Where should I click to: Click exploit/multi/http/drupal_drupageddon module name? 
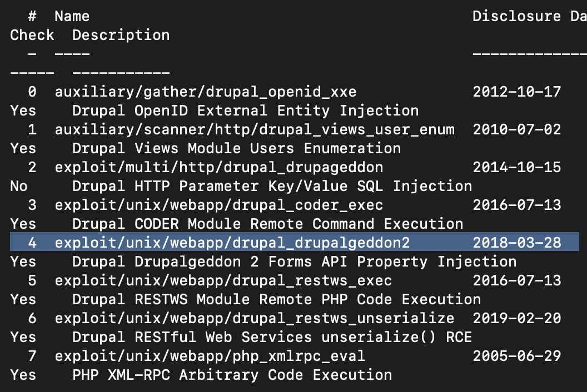(x=218, y=167)
